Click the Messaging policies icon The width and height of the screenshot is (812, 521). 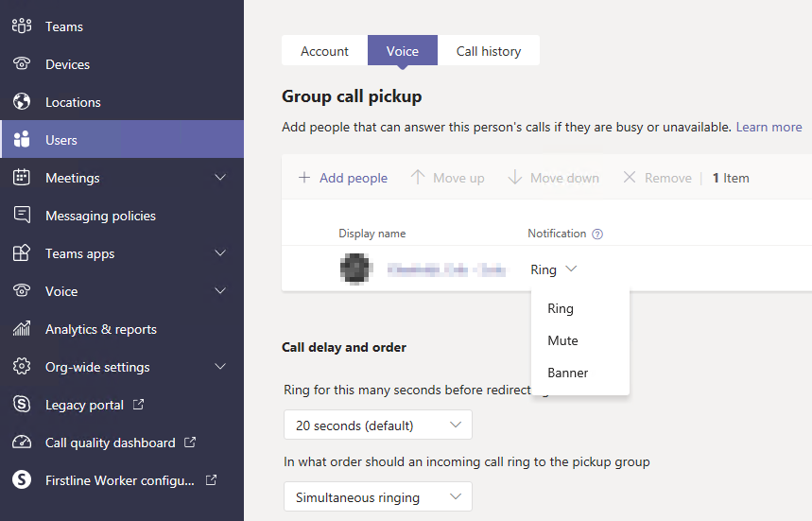coord(22,216)
